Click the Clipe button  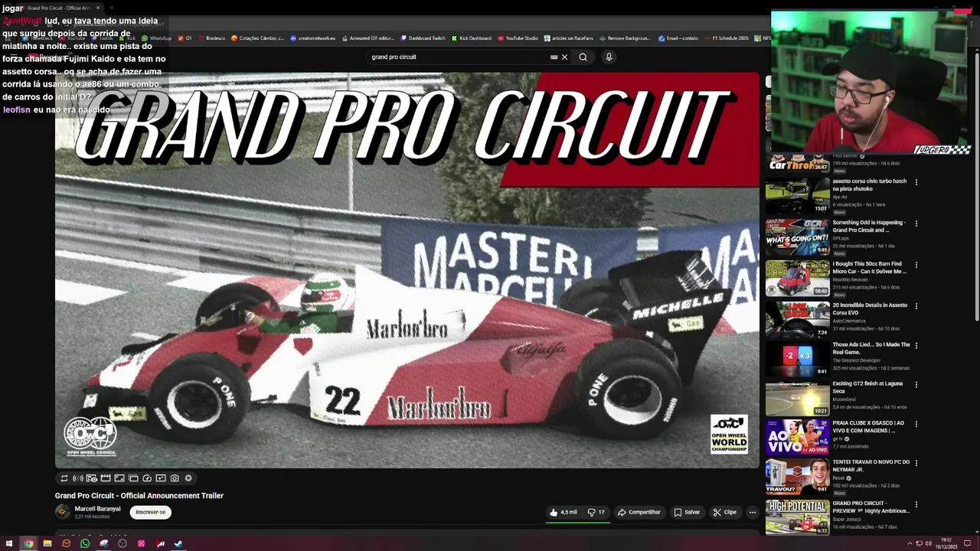coord(724,512)
